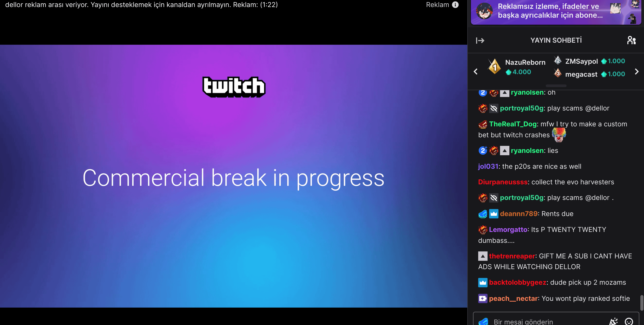Viewport: 644px width, 325px height.
Task: Click Lemorgatto's username in chat
Action: [508, 230]
